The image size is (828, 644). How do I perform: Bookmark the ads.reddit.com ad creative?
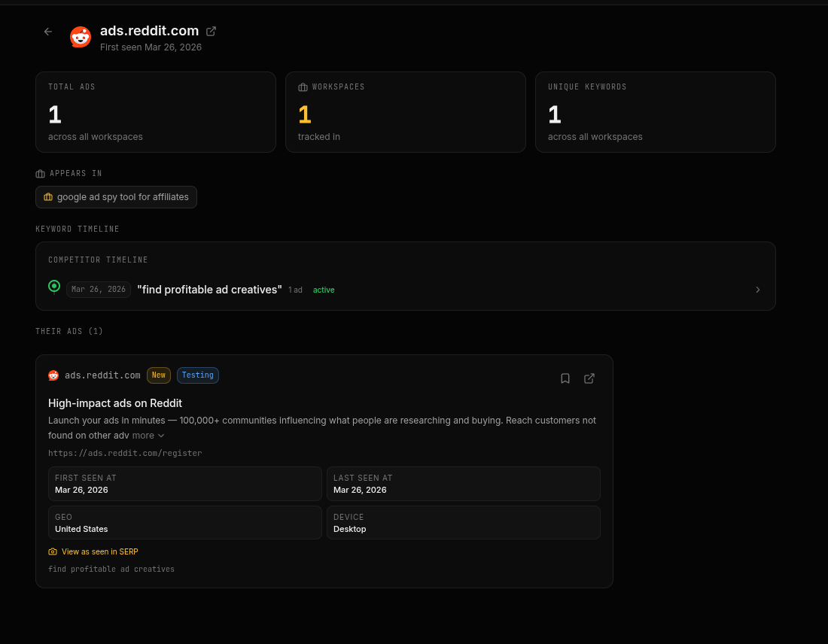tap(565, 378)
